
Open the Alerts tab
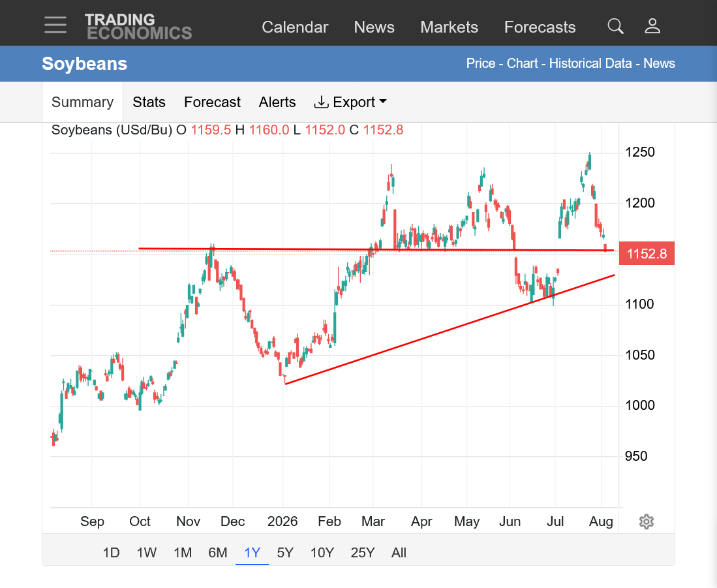pos(277,102)
